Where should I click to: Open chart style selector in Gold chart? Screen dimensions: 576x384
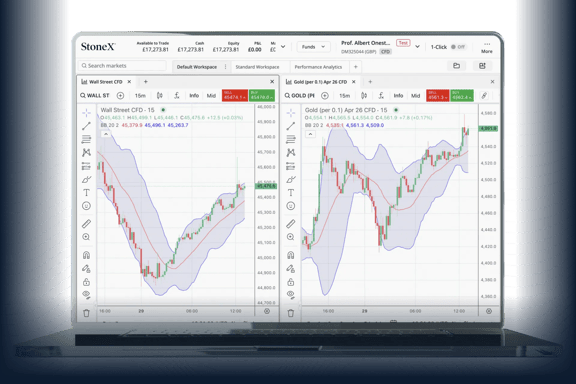tap(364, 96)
